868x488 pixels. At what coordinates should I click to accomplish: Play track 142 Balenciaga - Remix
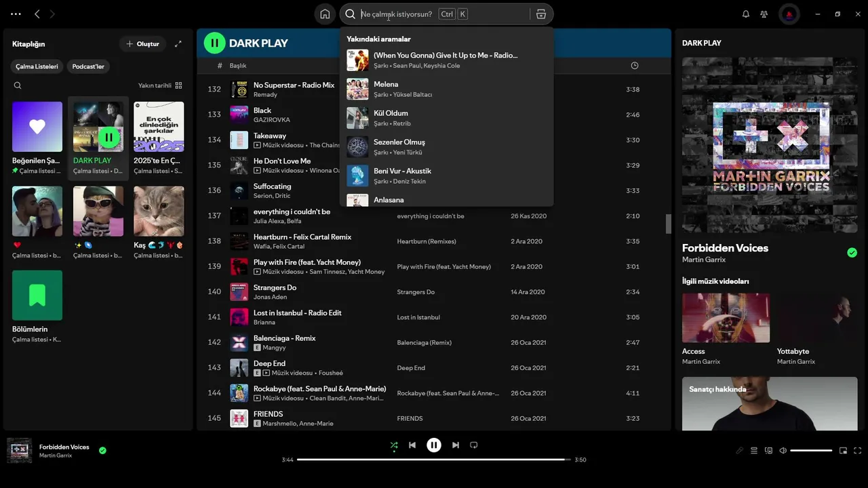tap(434, 342)
